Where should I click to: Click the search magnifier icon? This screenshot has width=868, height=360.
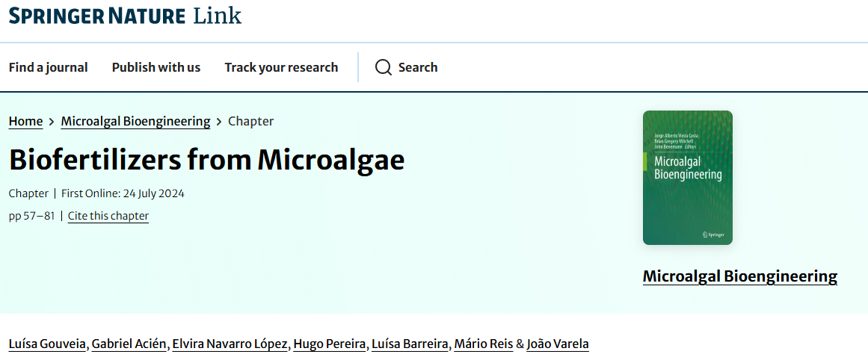click(383, 67)
